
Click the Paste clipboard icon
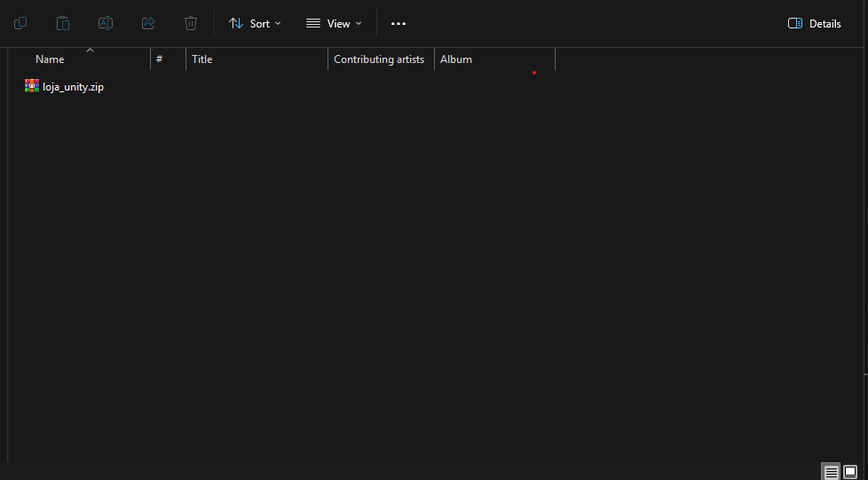(63, 23)
